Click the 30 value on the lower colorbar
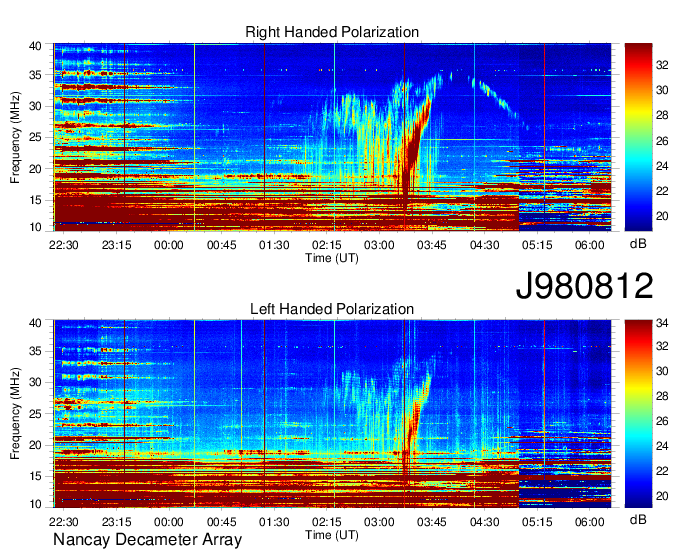The height and width of the screenshot is (552, 680). (662, 371)
